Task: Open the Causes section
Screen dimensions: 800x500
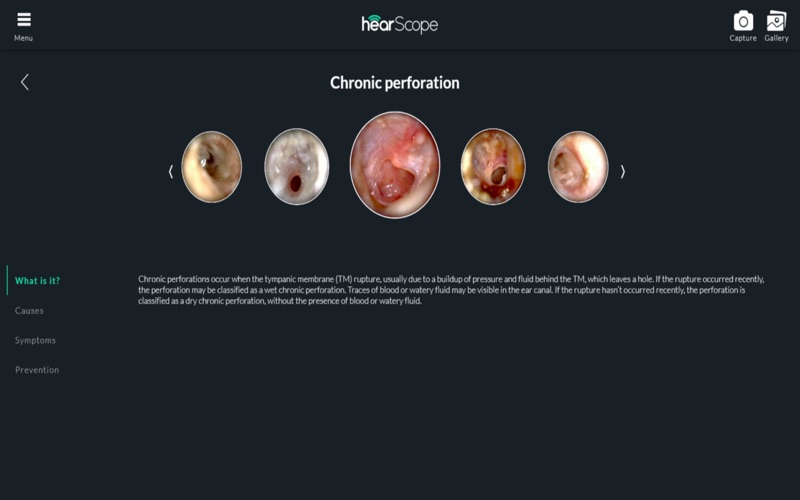Action: click(x=29, y=310)
